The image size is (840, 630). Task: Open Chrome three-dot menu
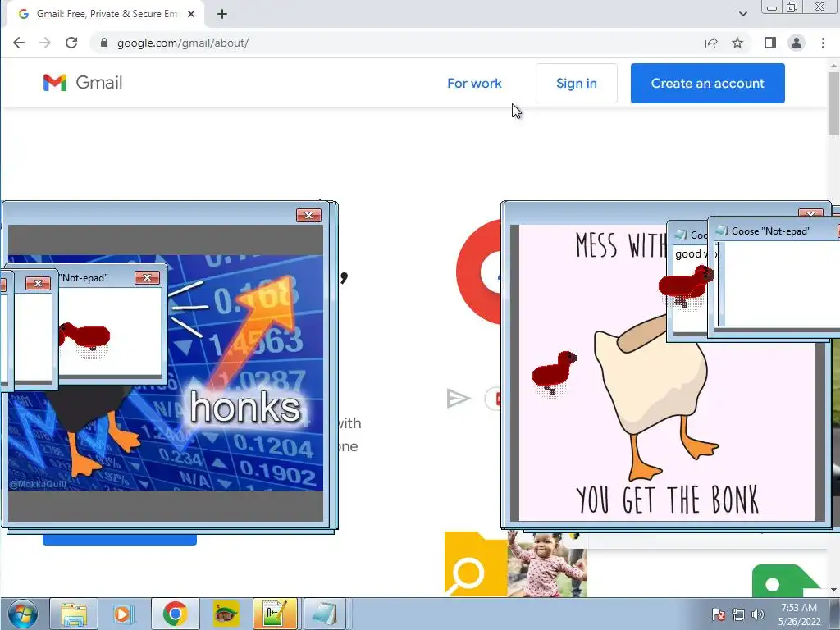823,43
